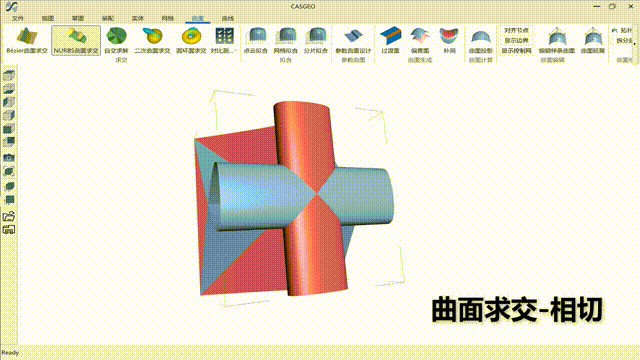The width and height of the screenshot is (640, 360).
Task: Select the Bézier曲面求交 tool
Action: click(x=27, y=40)
